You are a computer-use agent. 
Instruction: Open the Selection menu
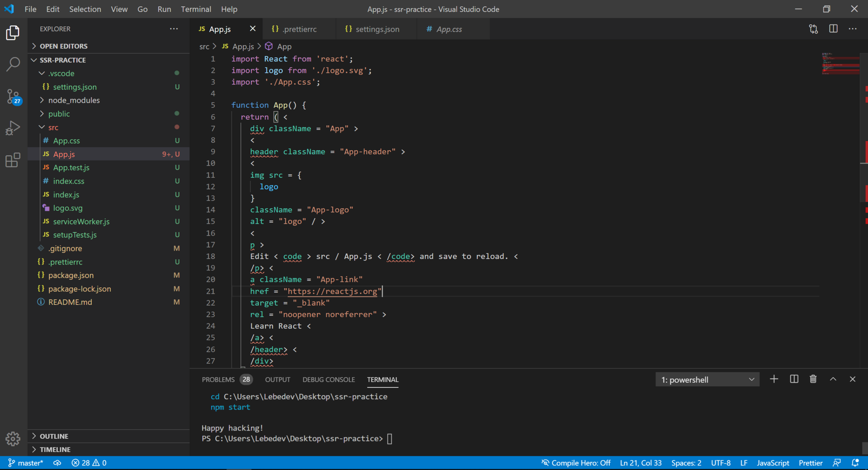click(85, 9)
